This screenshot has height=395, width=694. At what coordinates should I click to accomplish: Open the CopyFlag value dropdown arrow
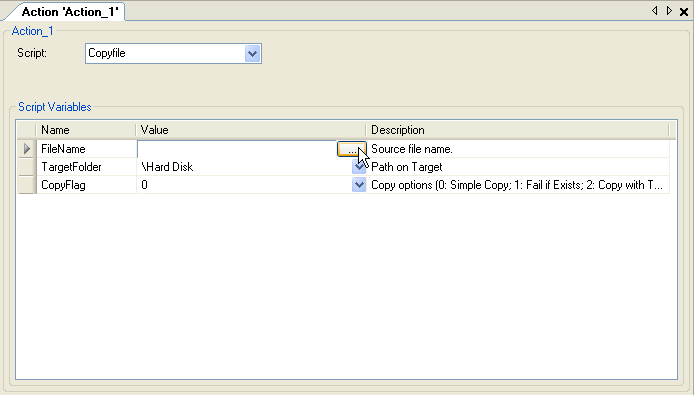tap(359, 185)
